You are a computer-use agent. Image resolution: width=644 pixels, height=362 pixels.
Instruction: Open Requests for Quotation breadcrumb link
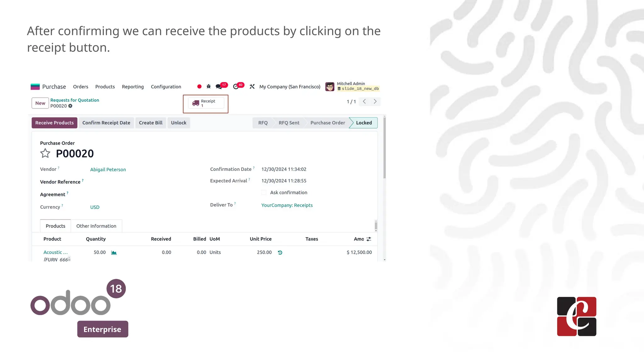75,100
